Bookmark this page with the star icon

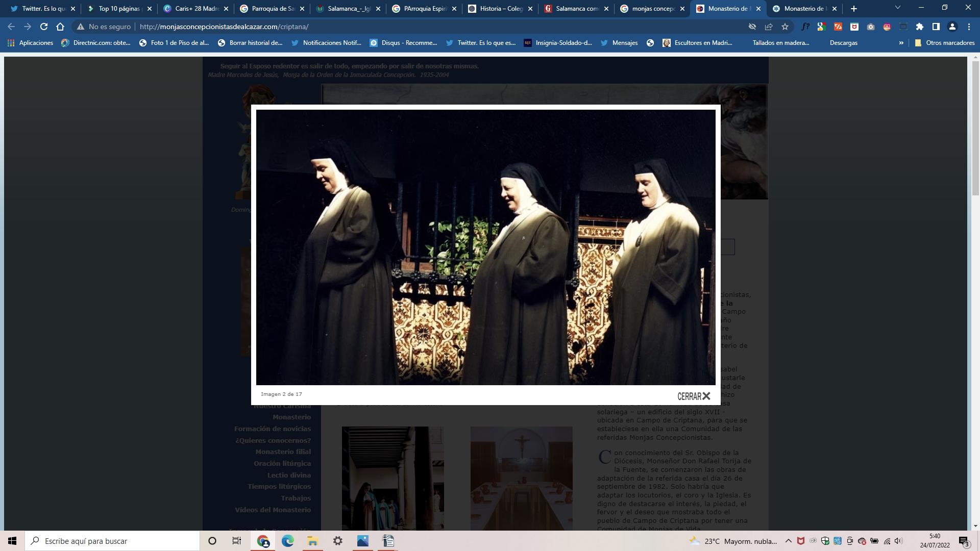click(785, 27)
